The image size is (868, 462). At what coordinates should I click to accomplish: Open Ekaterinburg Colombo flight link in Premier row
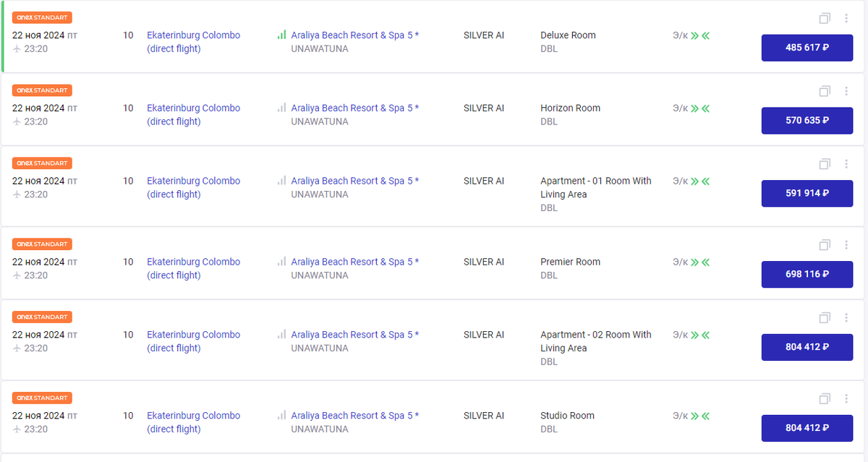tap(194, 269)
